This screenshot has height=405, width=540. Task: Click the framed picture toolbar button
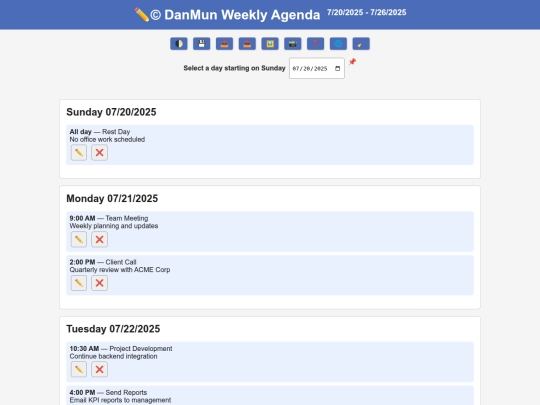(270, 44)
